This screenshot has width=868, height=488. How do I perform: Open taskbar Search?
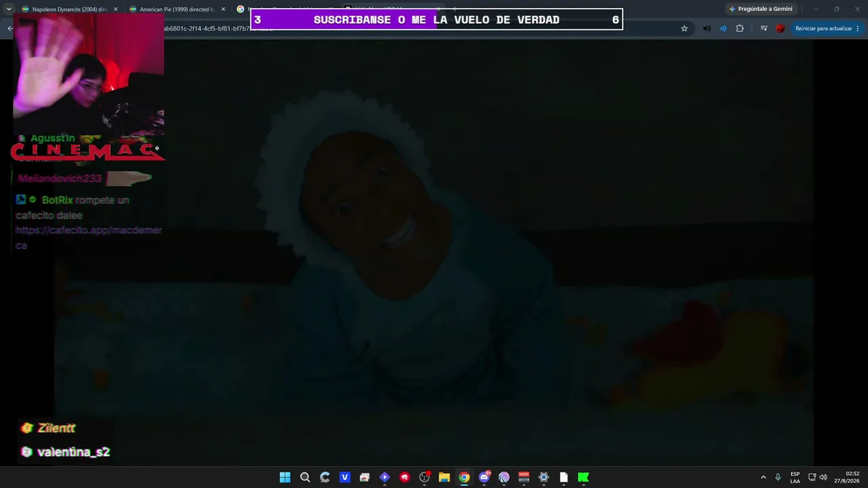[305, 477]
